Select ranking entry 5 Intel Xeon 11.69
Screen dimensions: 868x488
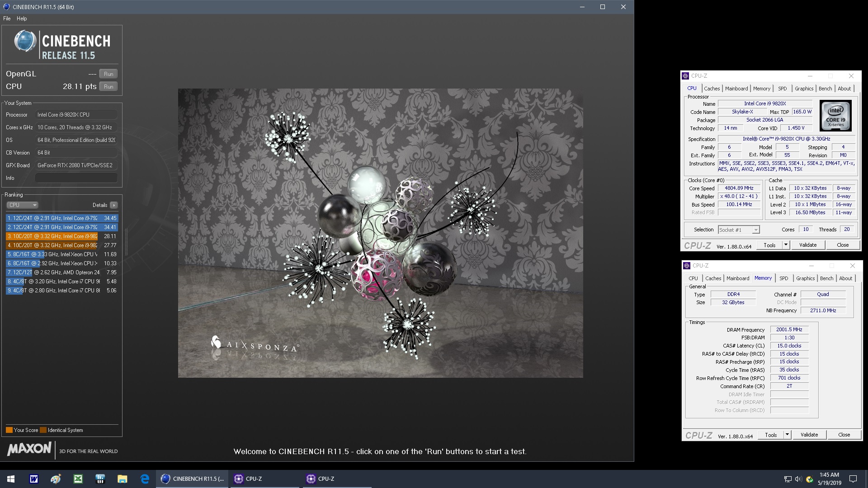pyautogui.click(x=62, y=254)
